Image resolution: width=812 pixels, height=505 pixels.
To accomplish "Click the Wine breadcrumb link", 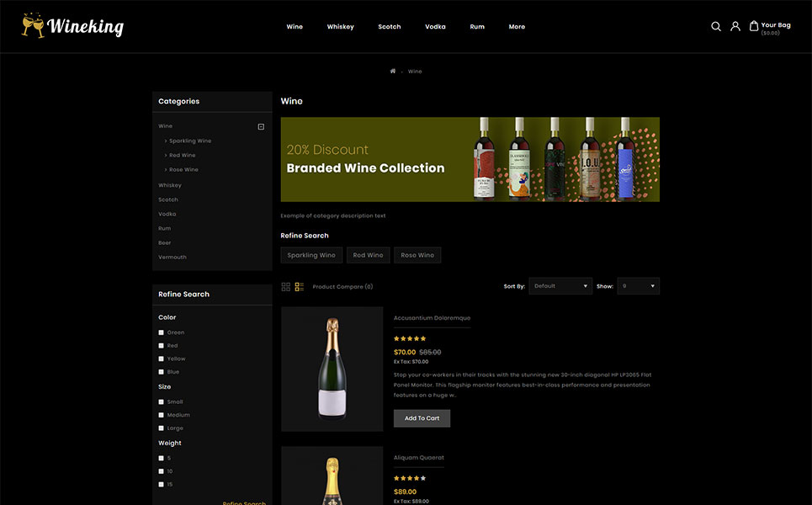I will [x=415, y=72].
